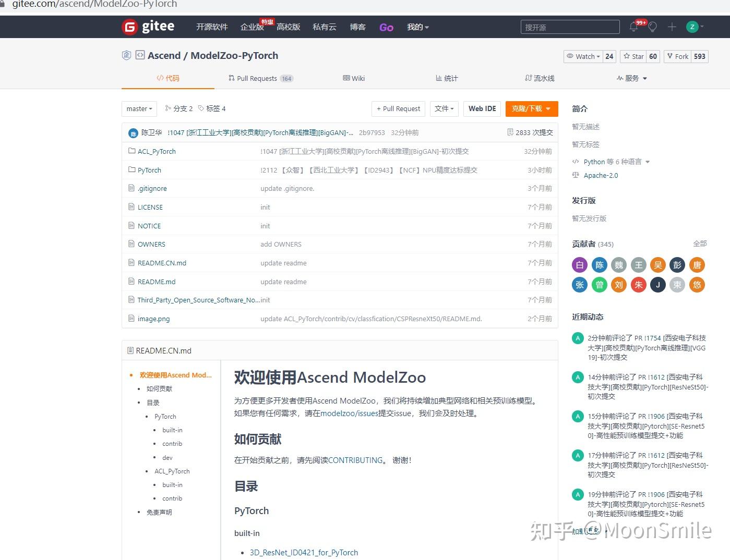The width and height of the screenshot is (730, 560).
Task: Star the repository using the star icon
Action: [628, 56]
